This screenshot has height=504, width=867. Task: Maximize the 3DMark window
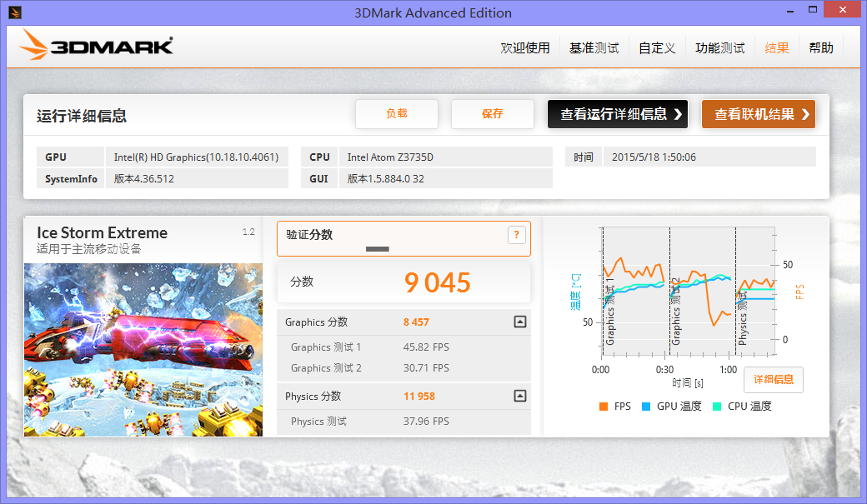pyautogui.click(x=812, y=9)
